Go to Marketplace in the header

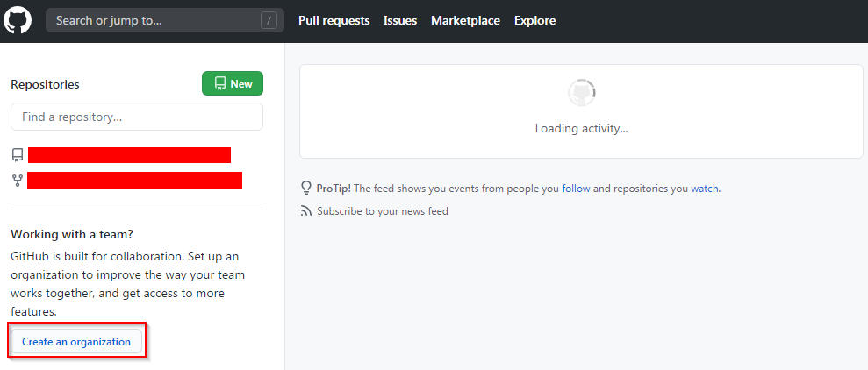click(465, 20)
